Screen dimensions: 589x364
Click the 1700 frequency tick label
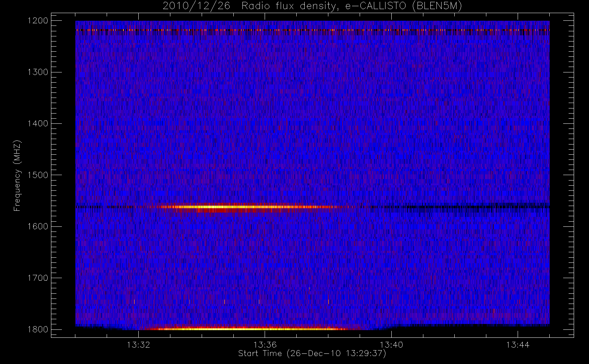pyautogui.click(x=38, y=278)
